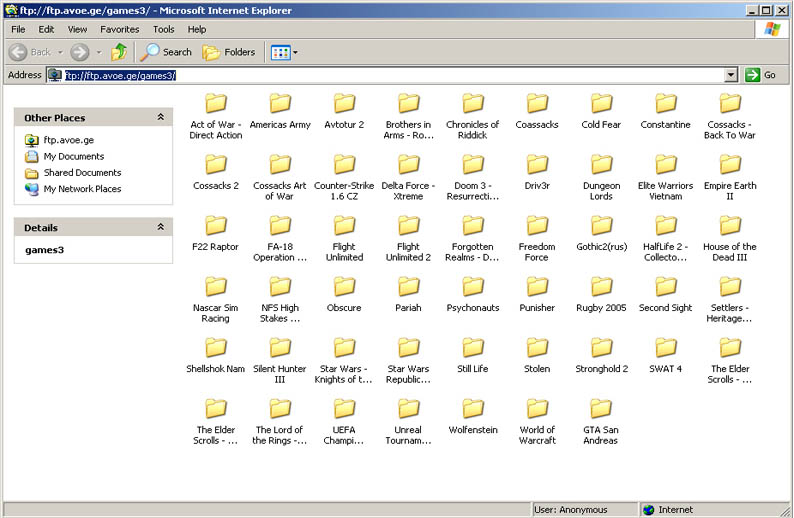The image size is (794, 518).
Task: Select the Obscure folder
Action: [344, 294]
